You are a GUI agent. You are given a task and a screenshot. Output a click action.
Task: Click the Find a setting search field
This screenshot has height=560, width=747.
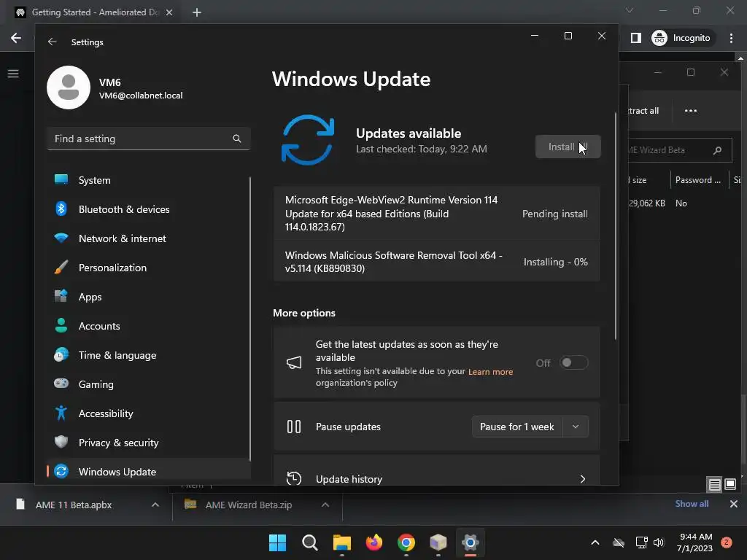(149, 139)
